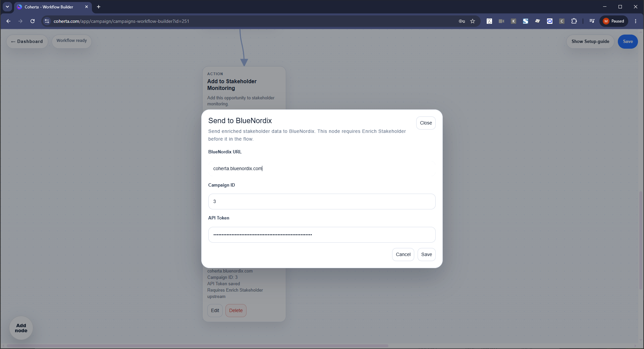Select the API Token password field
Viewport: 644px width, 349px height.
pyautogui.click(x=322, y=235)
